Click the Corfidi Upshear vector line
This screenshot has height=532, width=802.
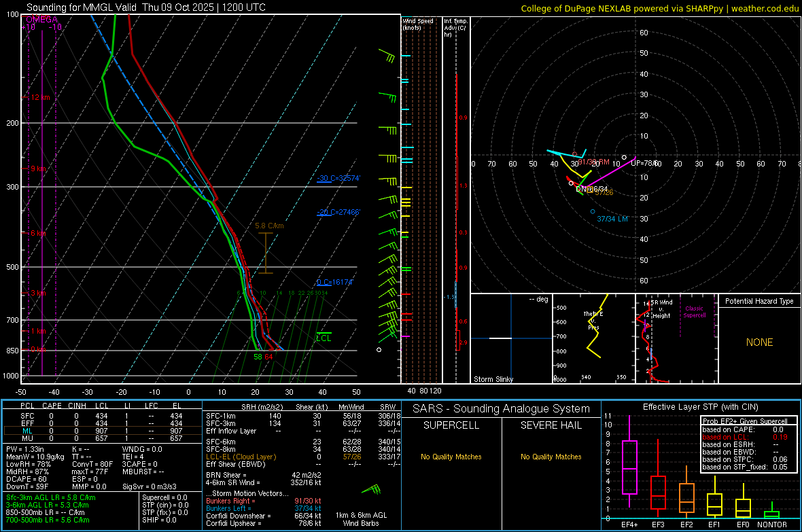coord(264,523)
